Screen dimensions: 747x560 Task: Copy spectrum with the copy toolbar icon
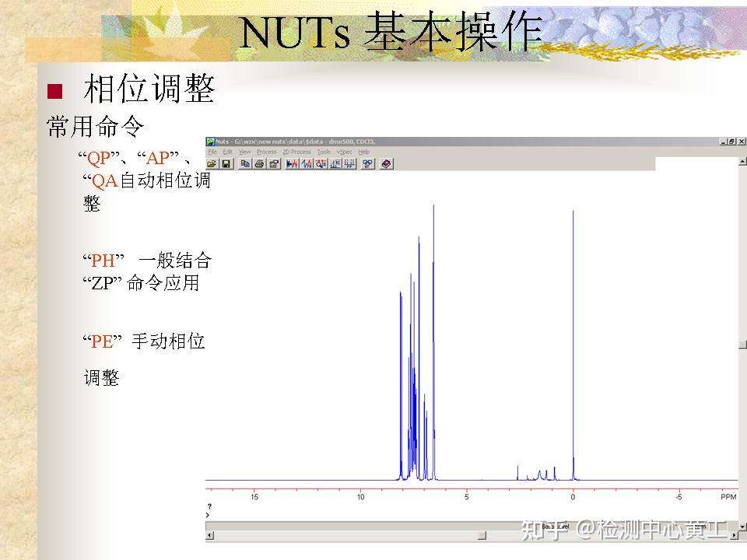(x=245, y=163)
